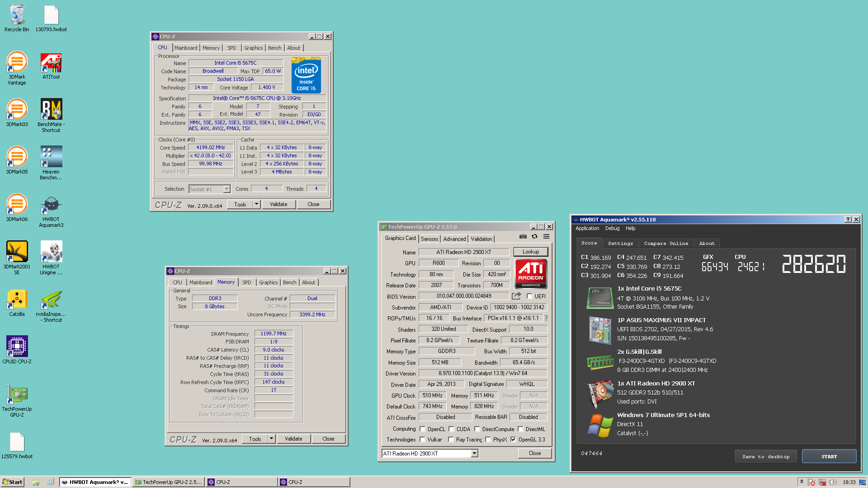Open Advanced tab in GPU-Z
The height and width of the screenshot is (488, 868).
[454, 239]
